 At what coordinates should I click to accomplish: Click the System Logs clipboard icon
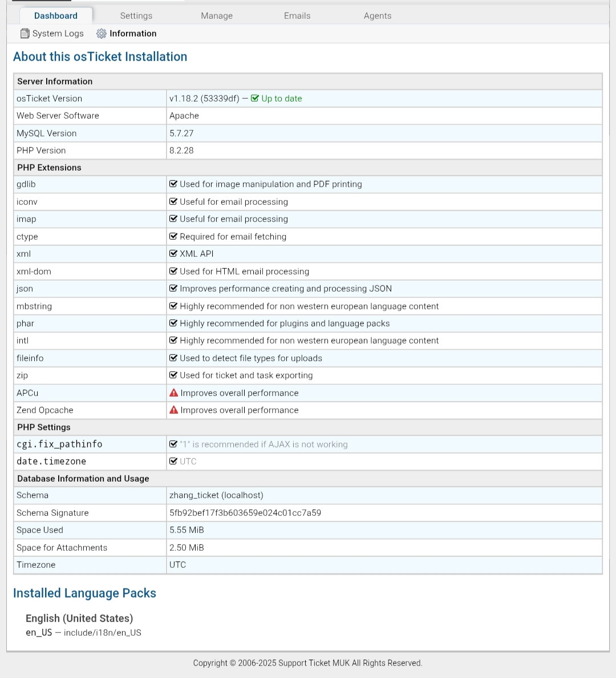(25, 34)
